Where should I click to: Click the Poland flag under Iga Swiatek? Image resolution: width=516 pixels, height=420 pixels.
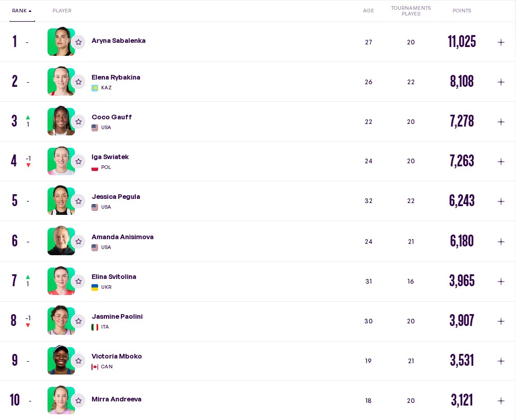[95, 167]
